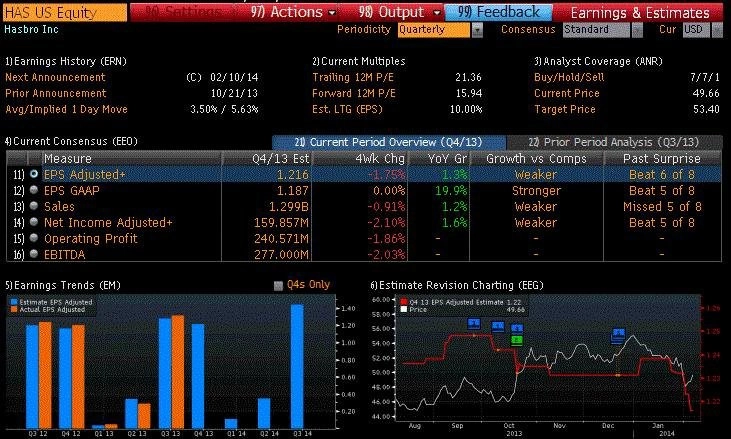Open 4) Current Consensus (EEO)
This screenshot has width=731, height=439.
pyautogui.click(x=71, y=141)
